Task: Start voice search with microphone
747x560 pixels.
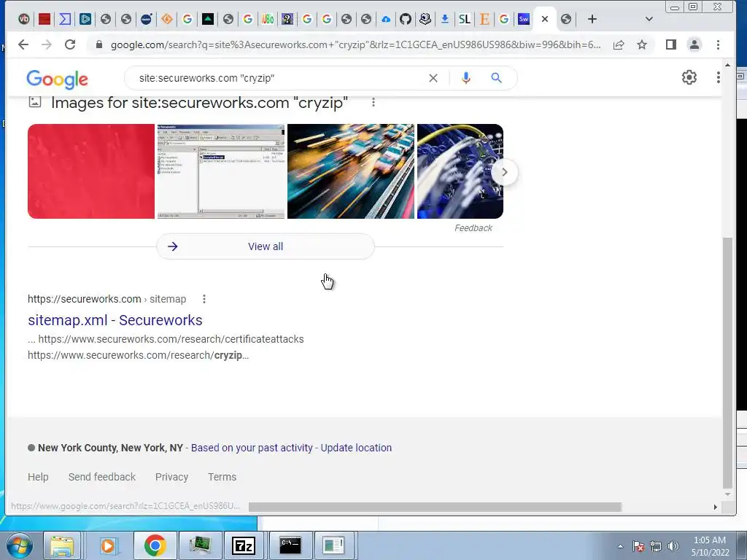Action: [466, 78]
